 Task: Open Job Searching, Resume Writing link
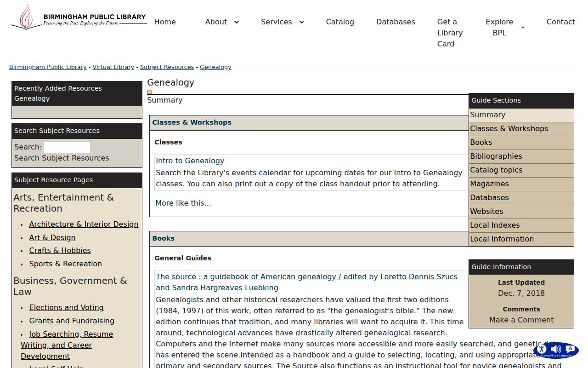[x=67, y=345]
